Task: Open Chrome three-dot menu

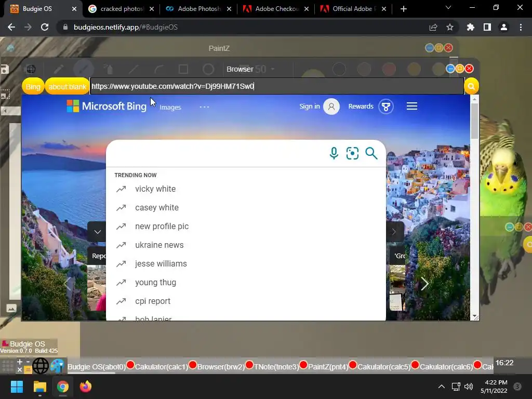Action: coord(521,27)
